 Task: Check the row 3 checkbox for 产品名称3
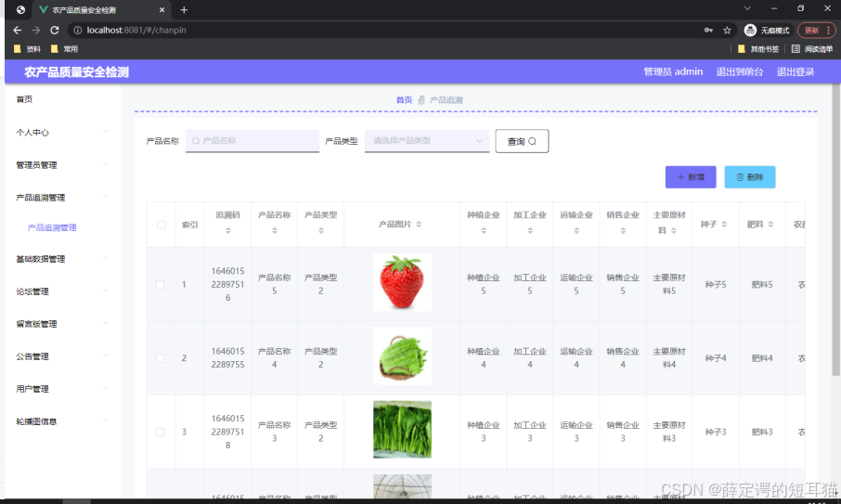(161, 432)
